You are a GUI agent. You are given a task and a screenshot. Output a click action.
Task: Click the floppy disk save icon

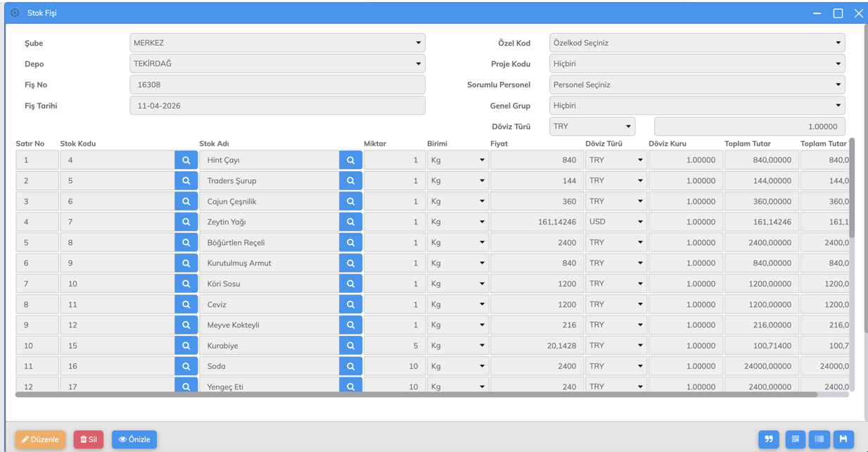point(843,439)
